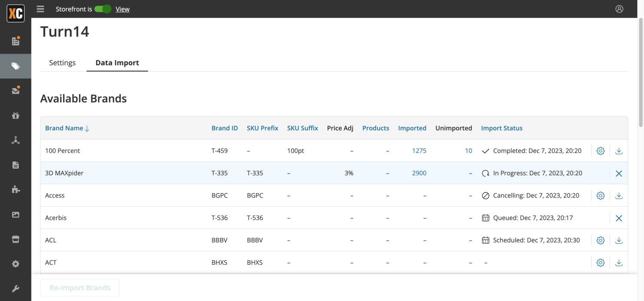Click the storefront View link
This screenshot has height=301, width=644.
click(x=122, y=9)
